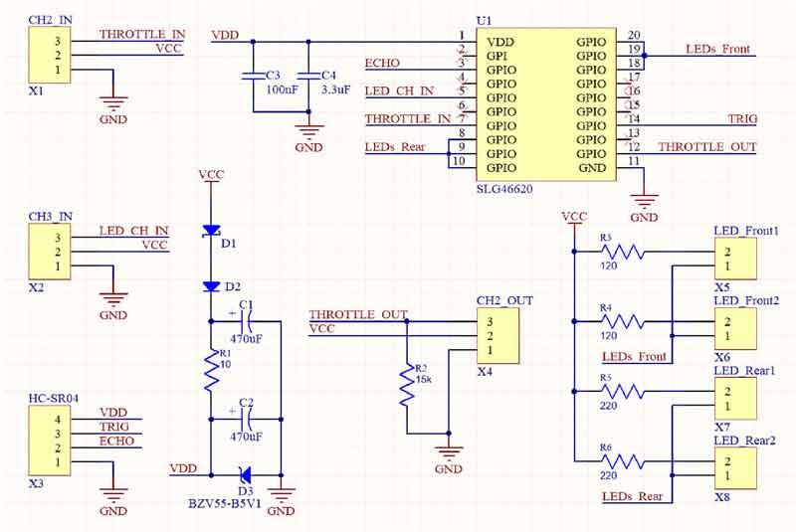Click VCC label left of connector X4
This screenshot has height=532, width=796.
pos(321,328)
